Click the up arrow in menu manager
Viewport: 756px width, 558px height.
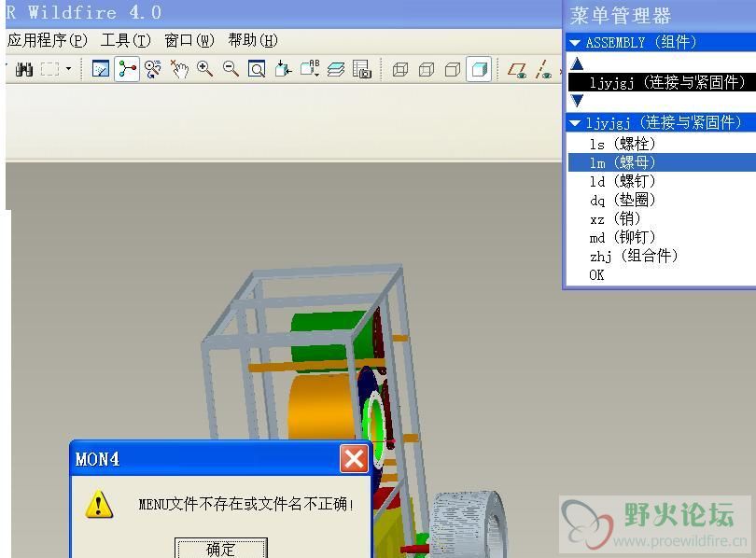pyautogui.click(x=577, y=63)
